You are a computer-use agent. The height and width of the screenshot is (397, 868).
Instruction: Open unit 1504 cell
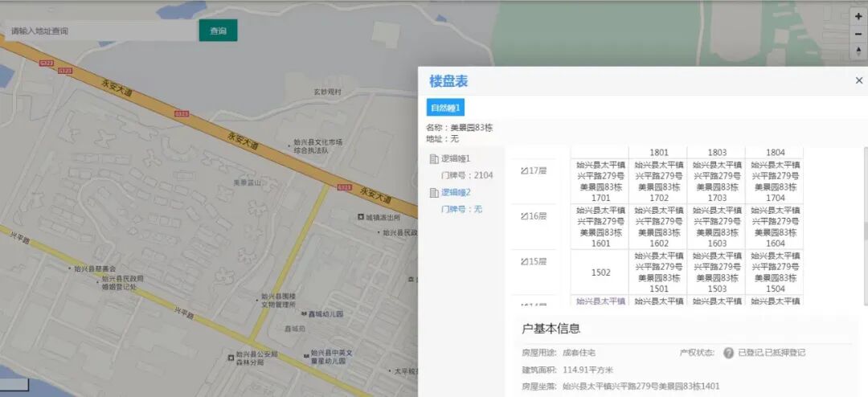click(775, 272)
